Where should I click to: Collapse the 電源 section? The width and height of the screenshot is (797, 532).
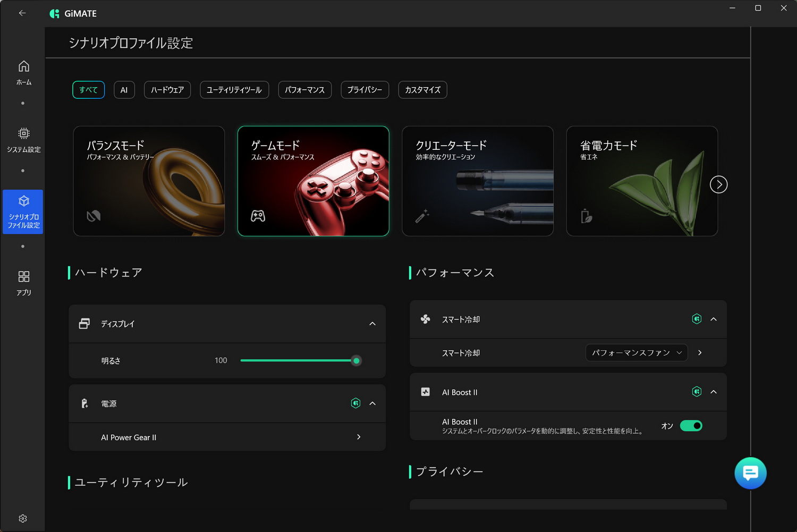pyautogui.click(x=372, y=403)
